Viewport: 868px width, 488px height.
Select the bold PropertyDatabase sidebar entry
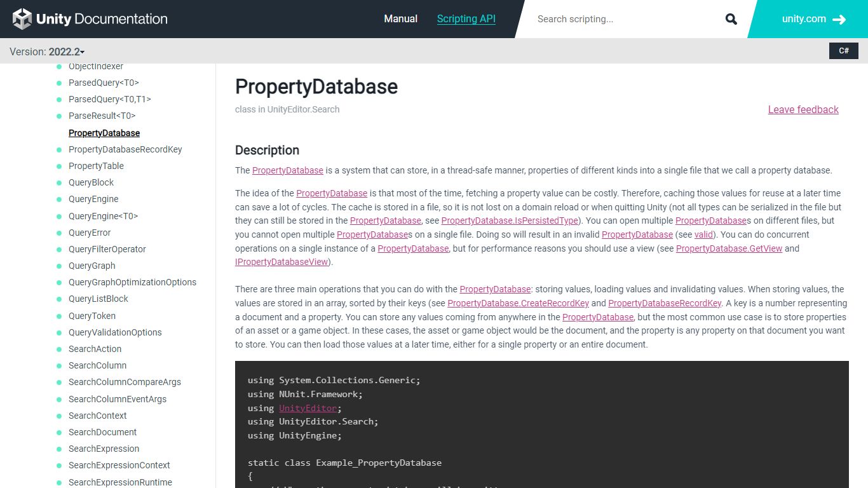click(104, 133)
